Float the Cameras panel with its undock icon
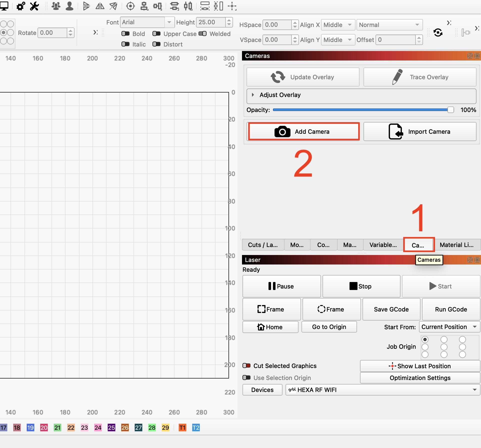 click(x=470, y=56)
